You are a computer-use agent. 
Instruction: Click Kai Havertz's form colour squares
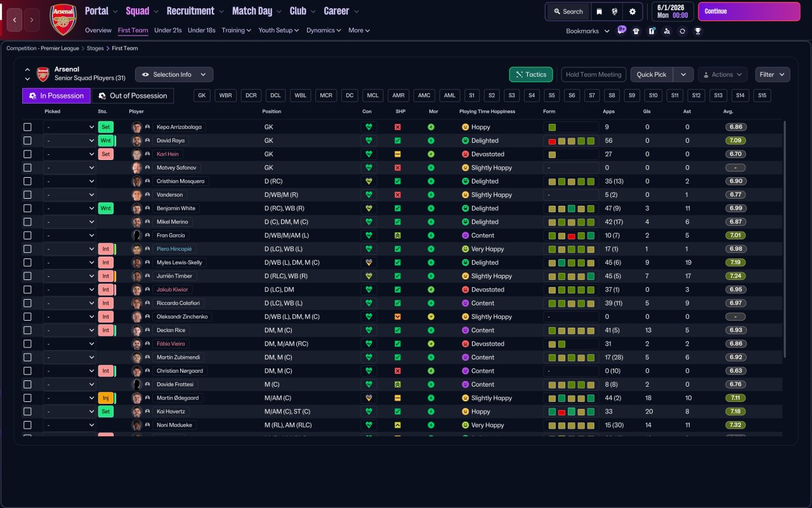pos(571,412)
